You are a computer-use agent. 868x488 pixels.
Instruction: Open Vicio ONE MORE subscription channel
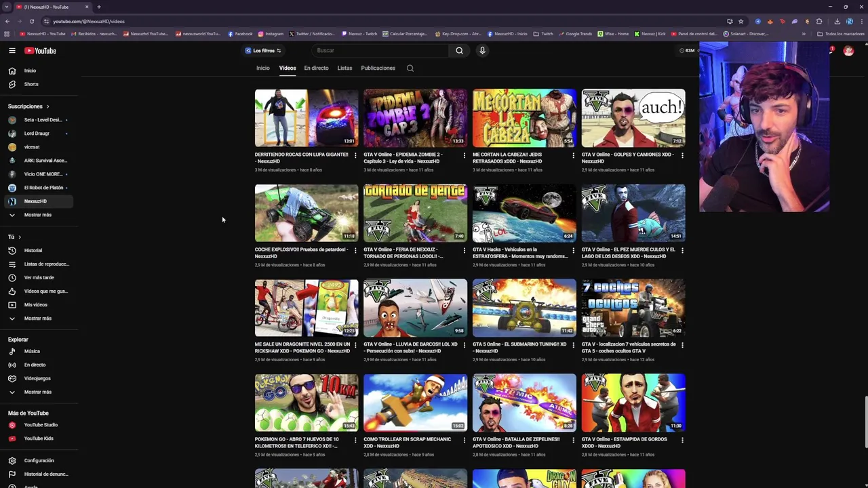click(39, 174)
